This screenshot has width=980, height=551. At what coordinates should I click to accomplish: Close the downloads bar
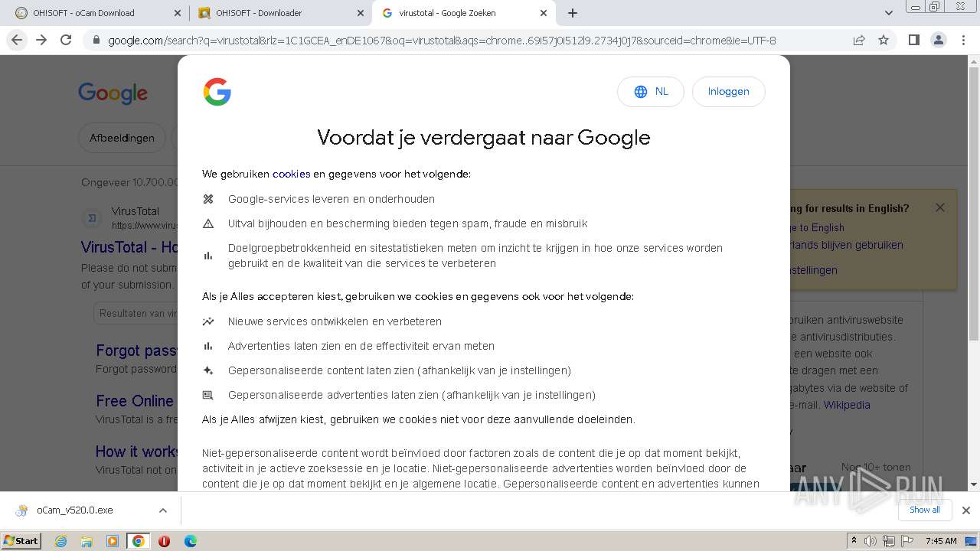pos(965,510)
